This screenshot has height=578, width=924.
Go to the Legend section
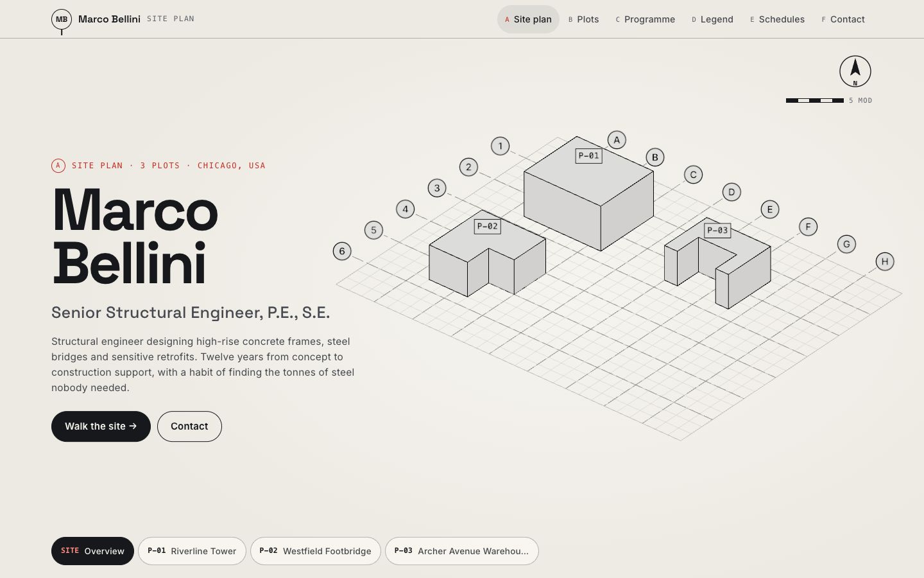click(x=712, y=19)
